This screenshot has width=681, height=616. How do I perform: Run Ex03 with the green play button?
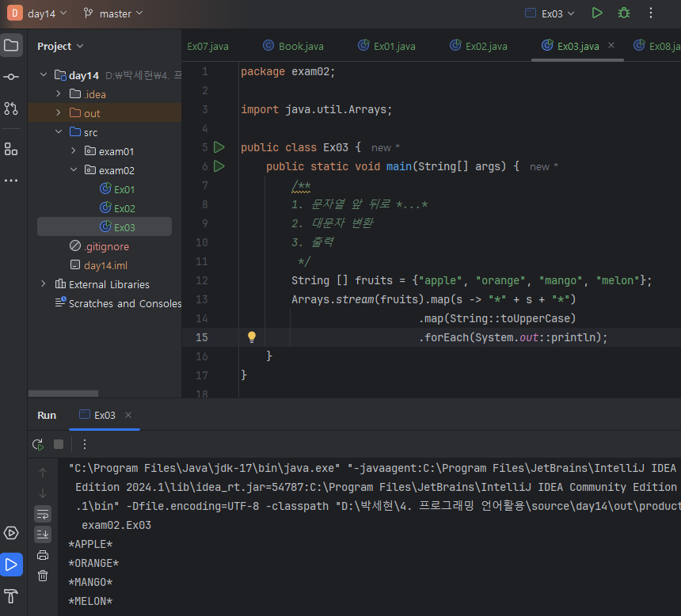(x=597, y=13)
